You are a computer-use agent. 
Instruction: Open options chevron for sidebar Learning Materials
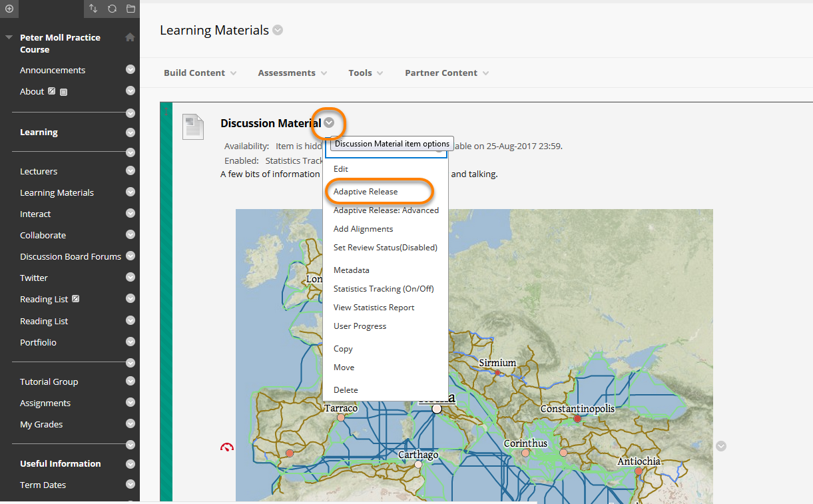click(131, 192)
